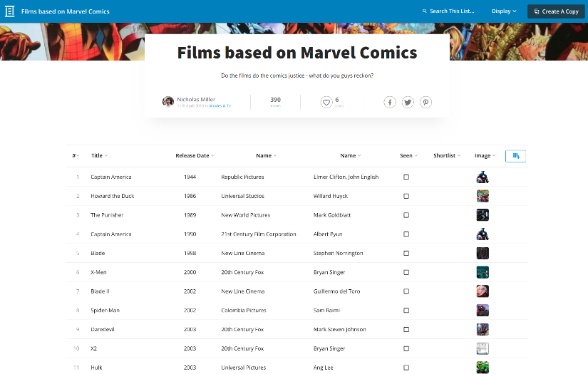Click Nicholas Miller's avatar picture
The height and width of the screenshot is (374, 588).
pyautogui.click(x=168, y=102)
